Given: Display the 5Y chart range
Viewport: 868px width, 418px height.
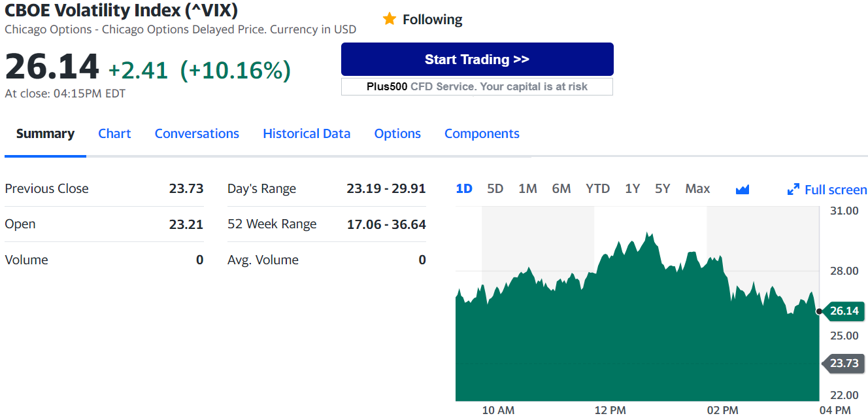Looking at the screenshot, I should 663,188.
